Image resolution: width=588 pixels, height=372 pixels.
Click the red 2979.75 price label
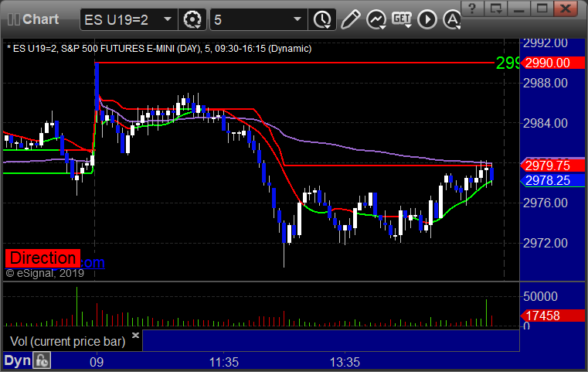[552, 166]
